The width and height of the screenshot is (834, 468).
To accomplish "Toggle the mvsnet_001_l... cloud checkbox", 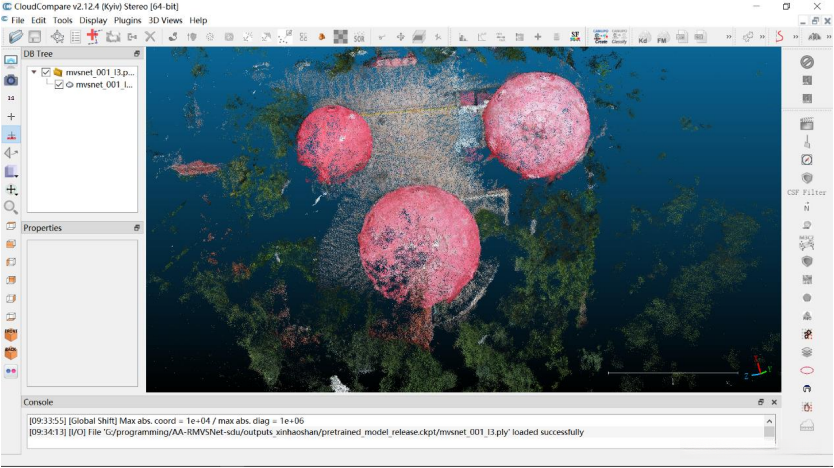I will [59, 85].
